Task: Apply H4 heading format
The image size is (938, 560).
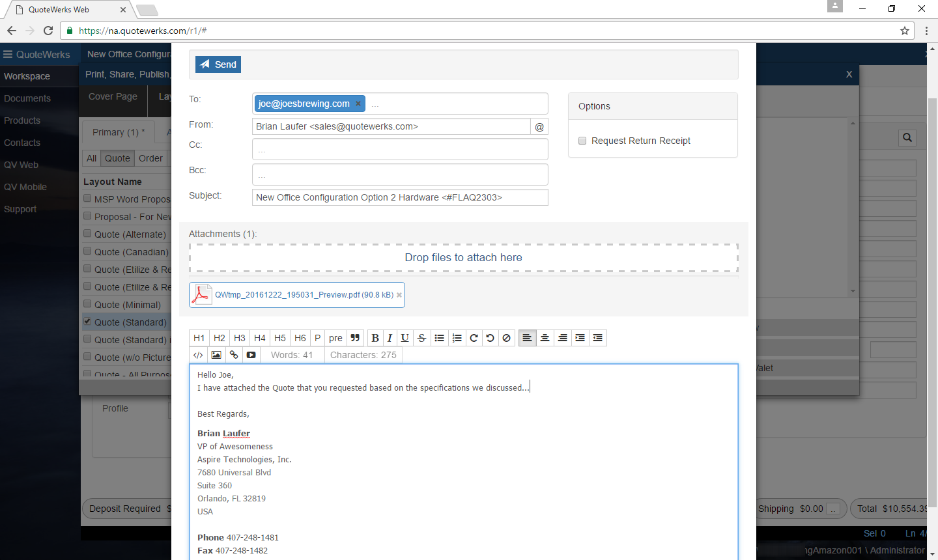Action: pos(260,338)
